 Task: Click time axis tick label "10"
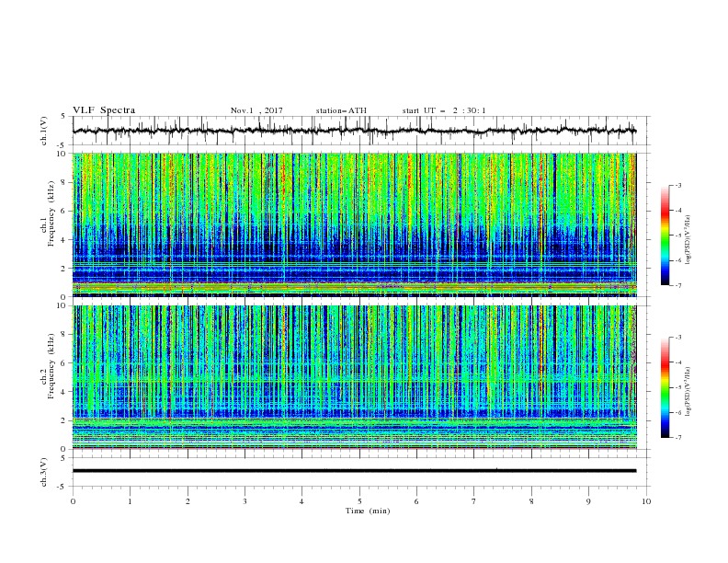[x=646, y=501]
